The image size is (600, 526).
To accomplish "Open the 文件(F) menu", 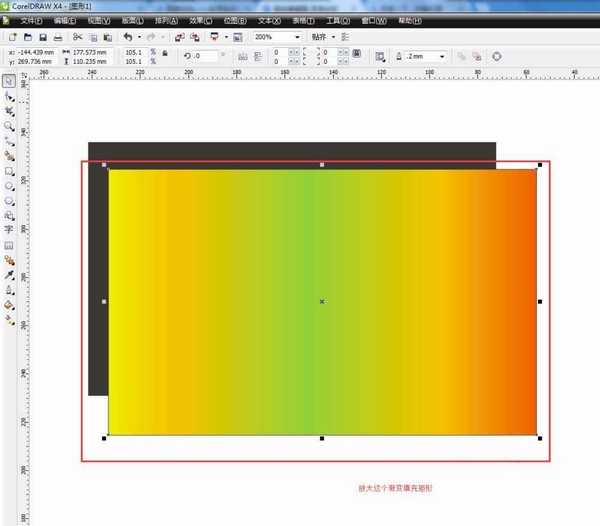I will (x=31, y=19).
